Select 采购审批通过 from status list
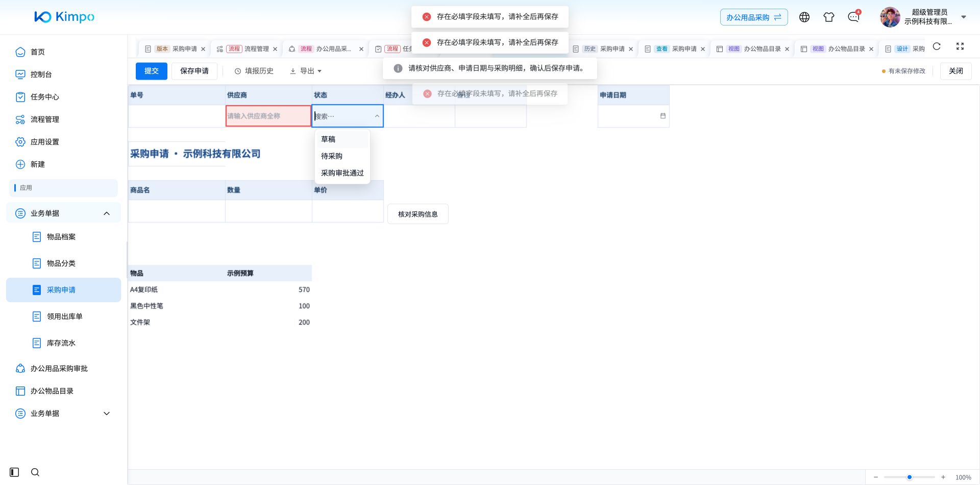Screen dimensions: 980x485 click(x=342, y=173)
